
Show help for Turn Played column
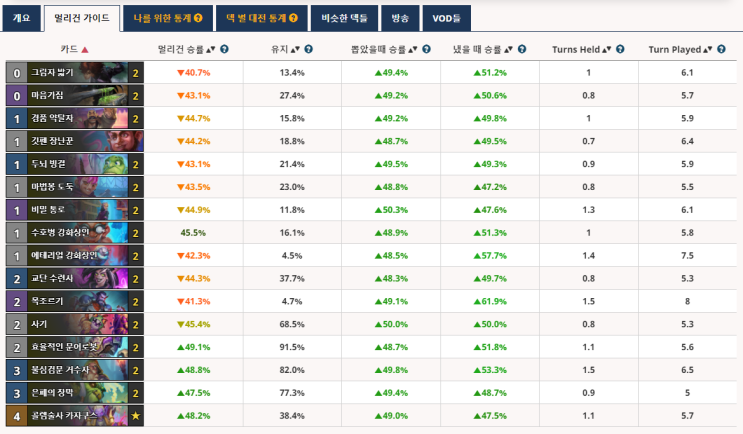point(721,49)
